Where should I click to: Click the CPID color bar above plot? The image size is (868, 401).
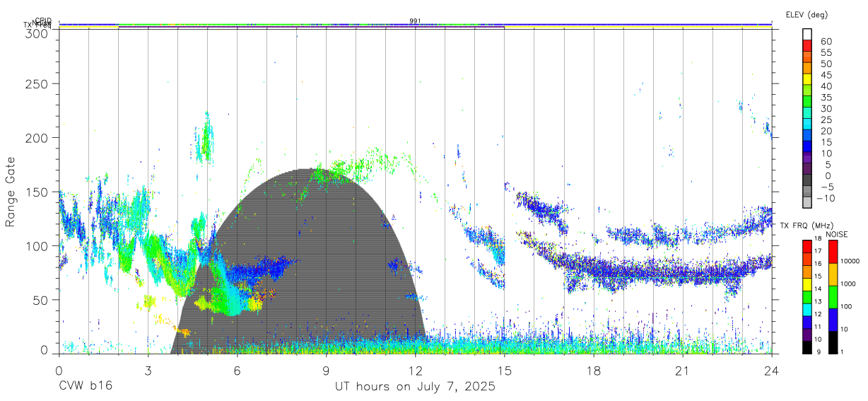point(415,24)
